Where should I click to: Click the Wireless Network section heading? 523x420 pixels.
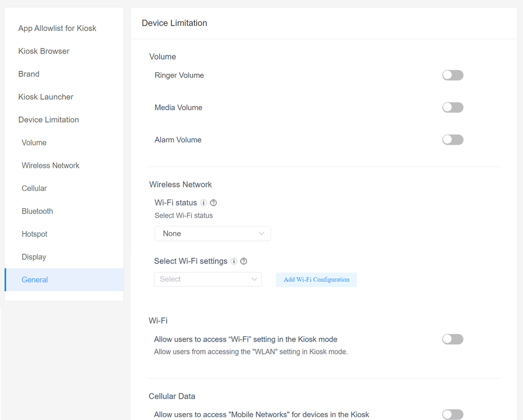[x=180, y=184]
